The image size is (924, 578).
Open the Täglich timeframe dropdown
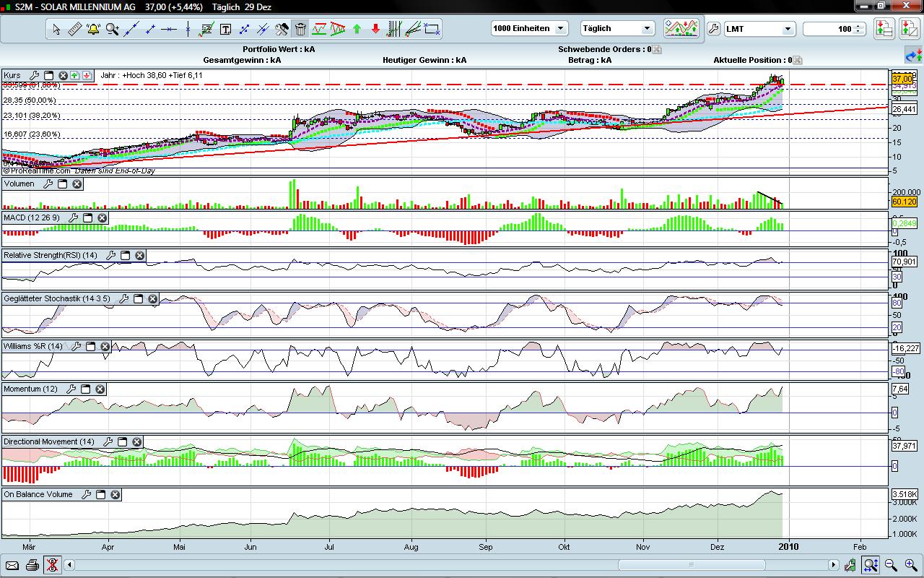[617, 29]
